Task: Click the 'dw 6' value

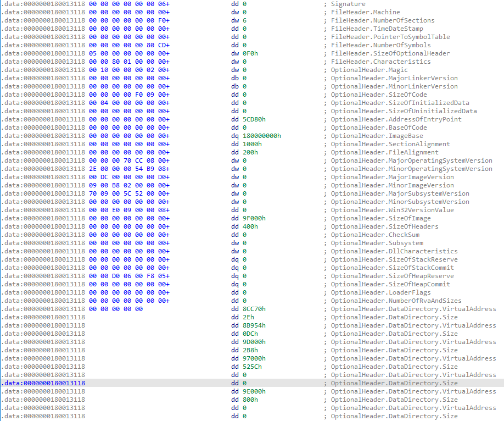Action: [x=239, y=20]
